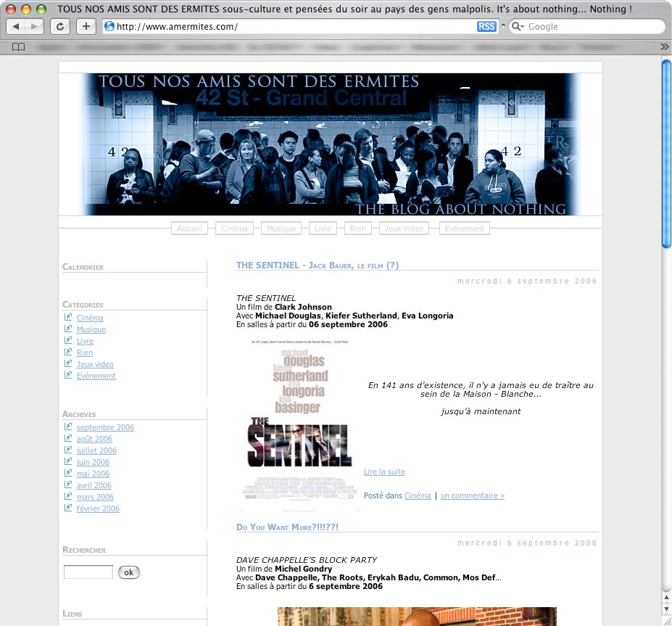This screenshot has height=626, width=672.
Task: Open the Evénement category link in sidebar
Action: coord(96,376)
